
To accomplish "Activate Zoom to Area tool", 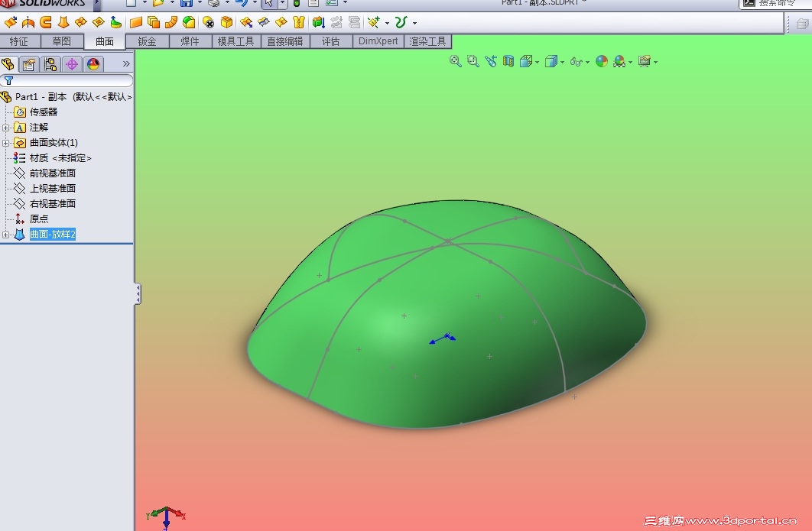I will click(x=473, y=61).
